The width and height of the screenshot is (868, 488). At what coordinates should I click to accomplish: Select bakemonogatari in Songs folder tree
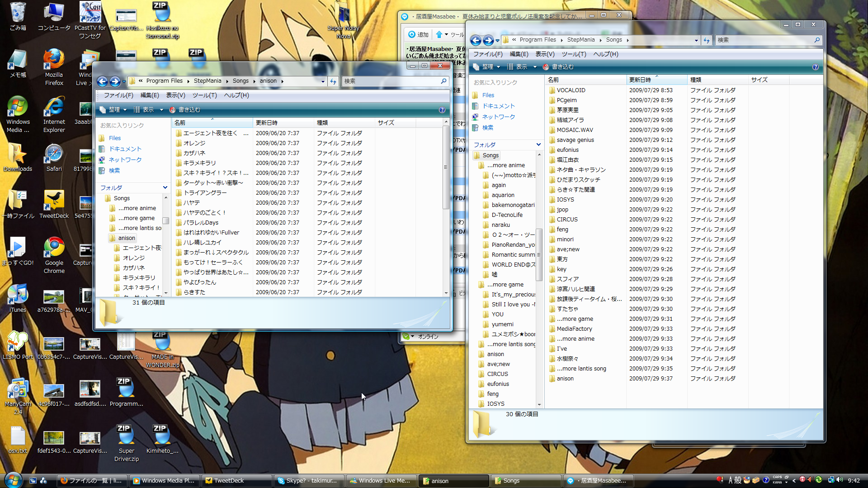tap(513, 205)
